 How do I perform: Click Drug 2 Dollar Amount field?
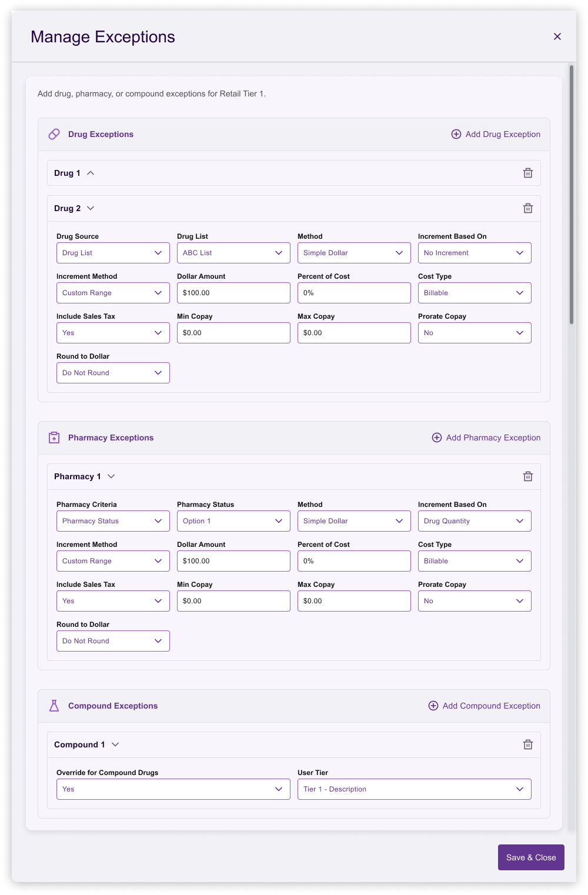pos(233,293)
